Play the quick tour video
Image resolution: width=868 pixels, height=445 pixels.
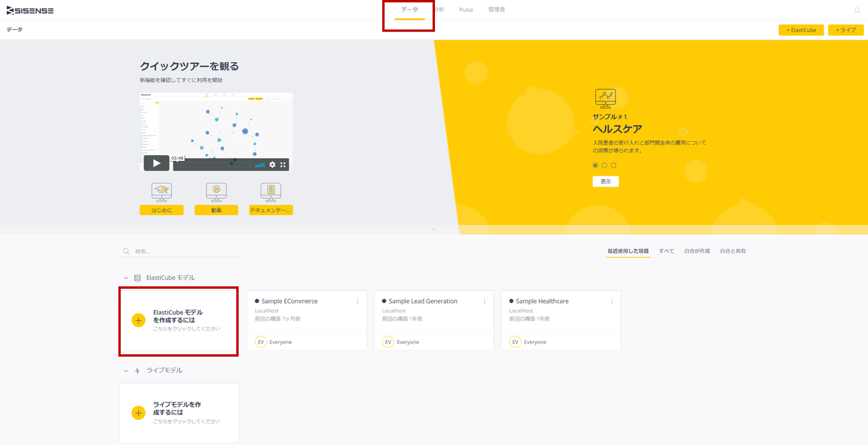pyautogui.click(x=156, y=163)
